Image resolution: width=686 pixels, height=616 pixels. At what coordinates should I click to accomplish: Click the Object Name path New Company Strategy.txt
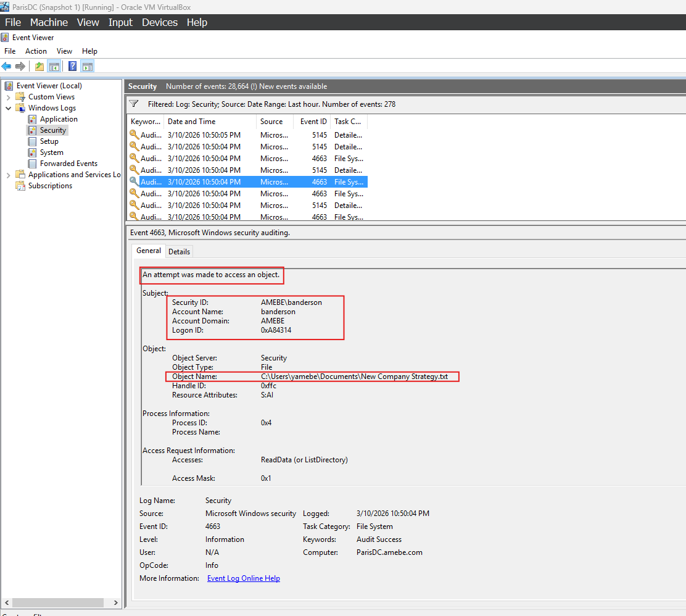354,377
